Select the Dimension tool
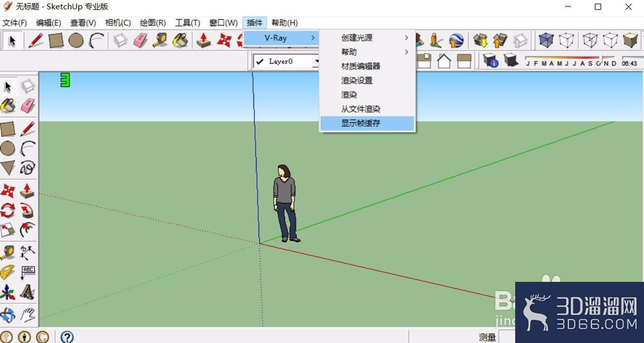The image size is (644, 343). pos(28,253)
